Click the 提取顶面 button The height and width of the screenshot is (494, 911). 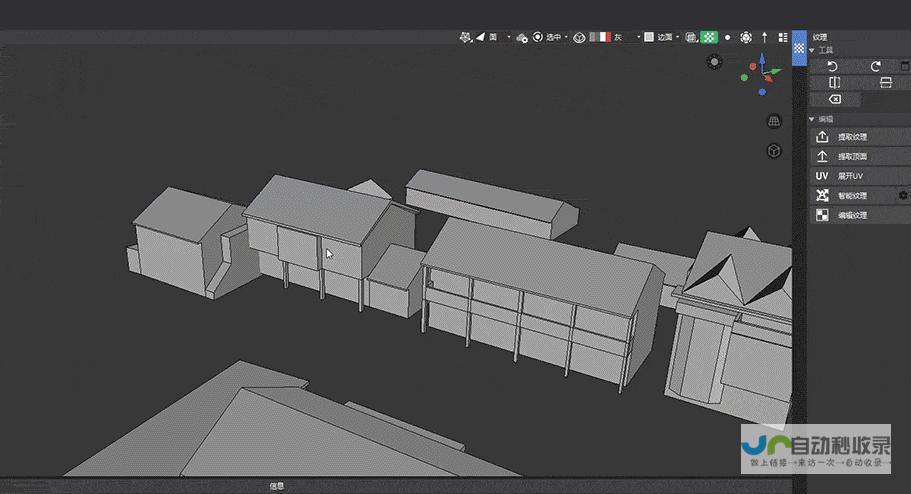860,156
